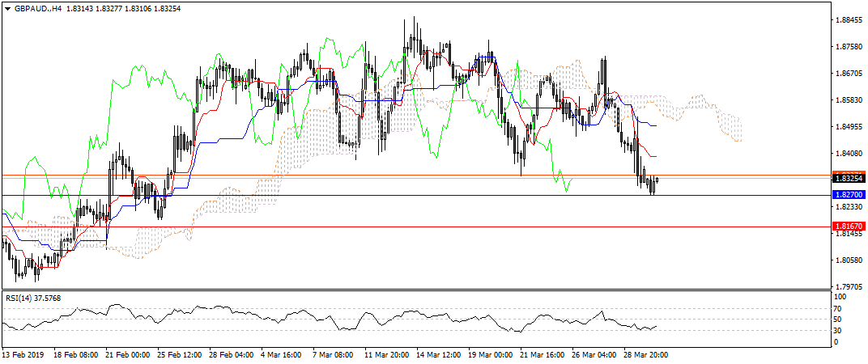The image size is (868, 364).
Task: Click the GBPAUD.,H4 symbol title
Action: point(37,7)
